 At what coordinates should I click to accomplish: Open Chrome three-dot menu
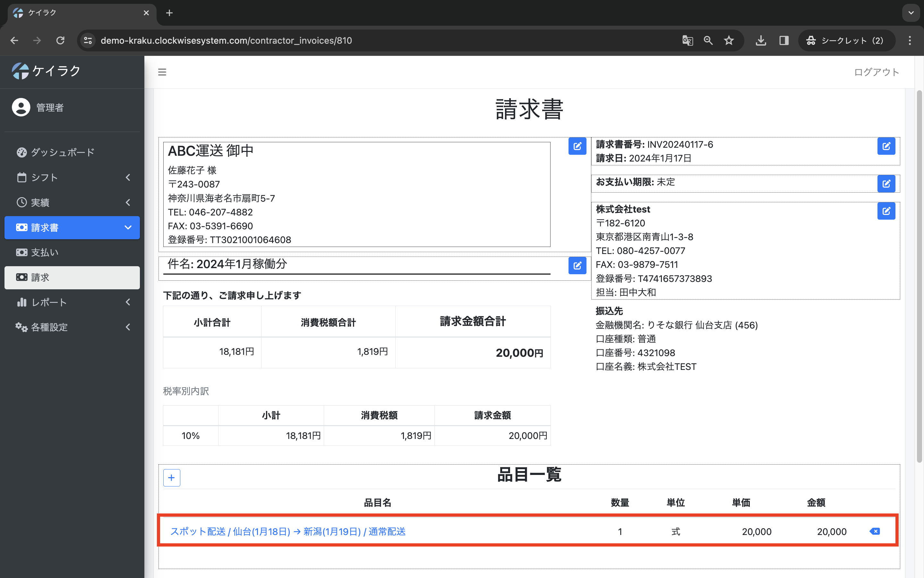click(x=910, y=40)
